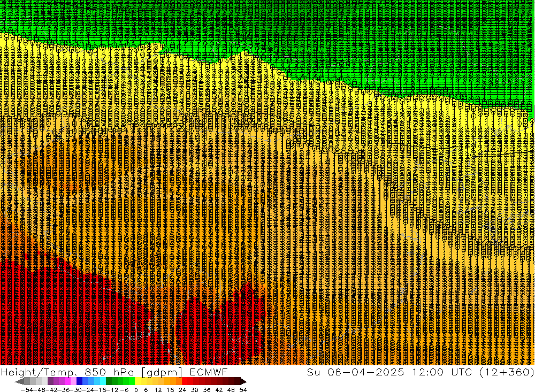
Task: Pick the first bright red swatch above 24
Action: point(185,381)
